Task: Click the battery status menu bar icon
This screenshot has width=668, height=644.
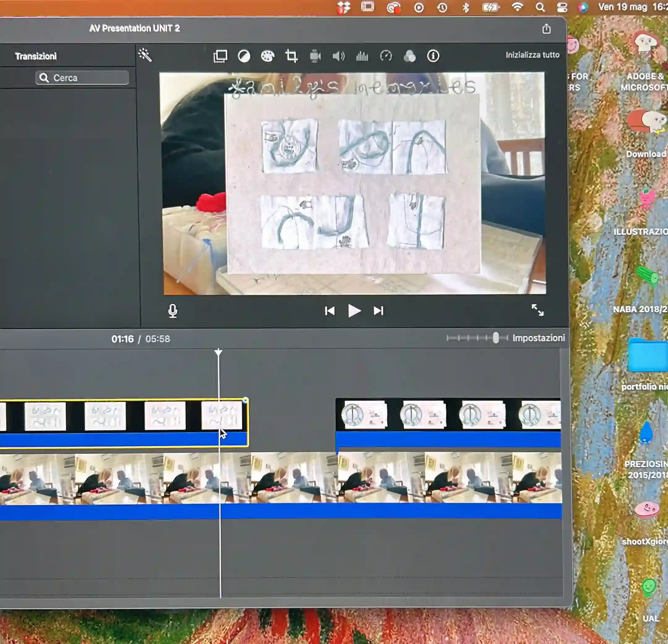Action: 490,7
